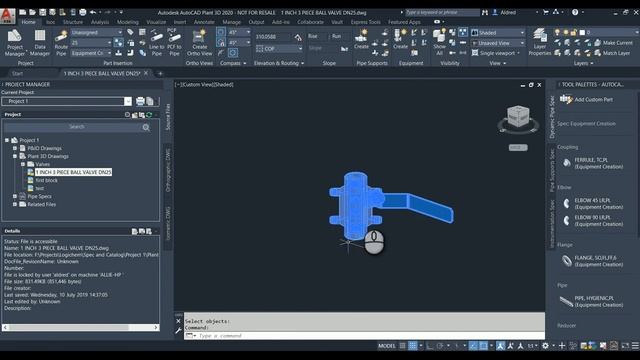Run the Line to Pipe command
This screenshot has height=360, width=640.
click(x=156, y=42)
